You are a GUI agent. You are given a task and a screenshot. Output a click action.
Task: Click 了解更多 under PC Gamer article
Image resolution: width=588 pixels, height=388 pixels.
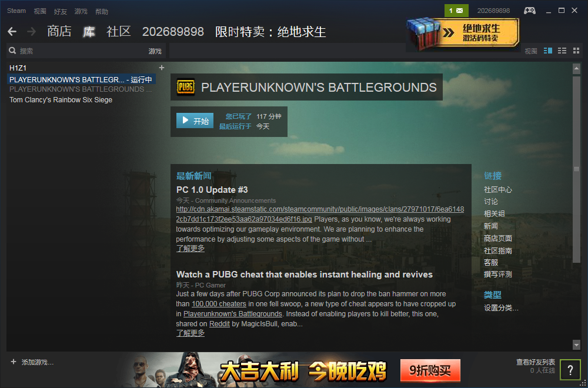click(x=191, y=333)
